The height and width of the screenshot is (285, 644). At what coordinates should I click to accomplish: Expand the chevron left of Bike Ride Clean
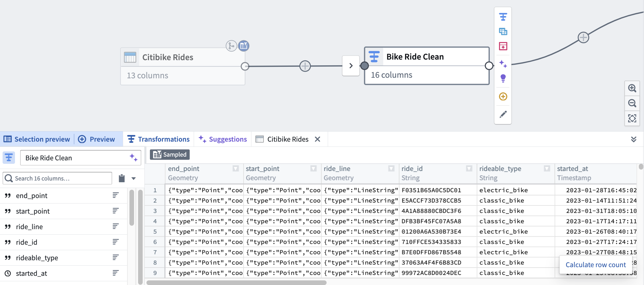(x=351, y=66)
